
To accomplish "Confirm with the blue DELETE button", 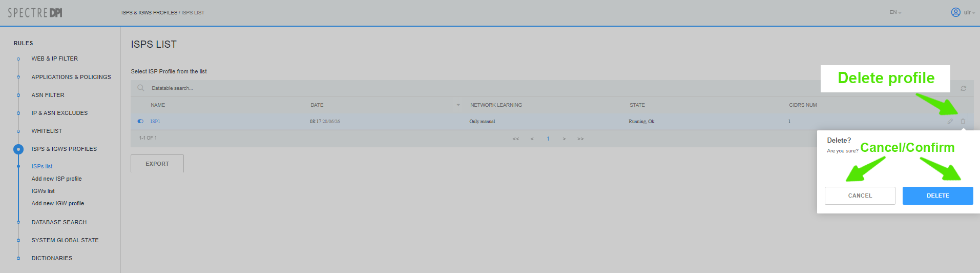I will (x=937, y=196).
